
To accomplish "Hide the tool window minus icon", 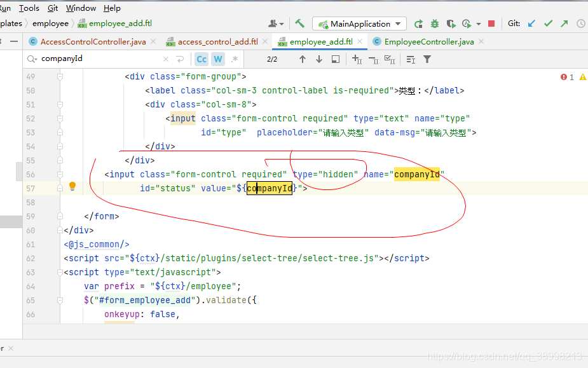I will tap(14, 41).
